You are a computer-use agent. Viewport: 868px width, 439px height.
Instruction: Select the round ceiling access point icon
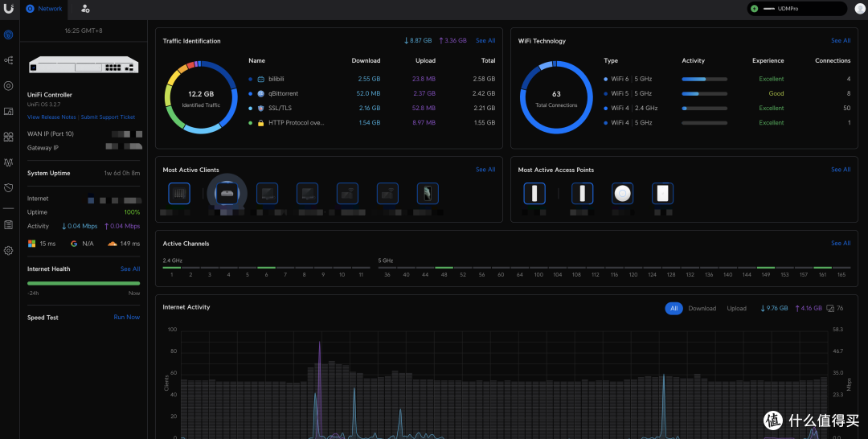tap(622, 194)
